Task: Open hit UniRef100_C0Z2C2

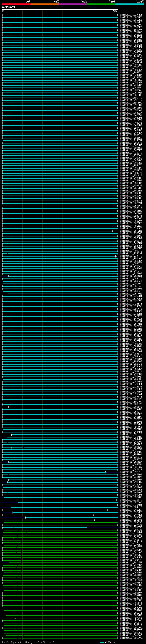Action: [x=131, y=17]
